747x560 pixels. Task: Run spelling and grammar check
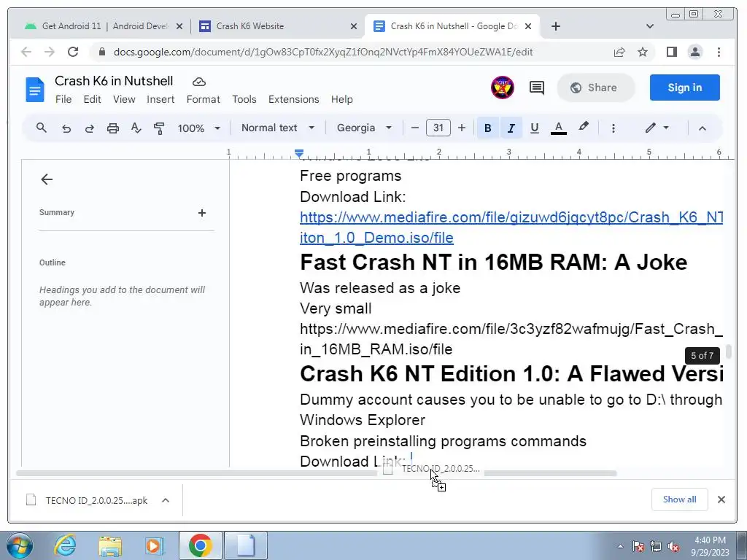click(x=136, y=128)
